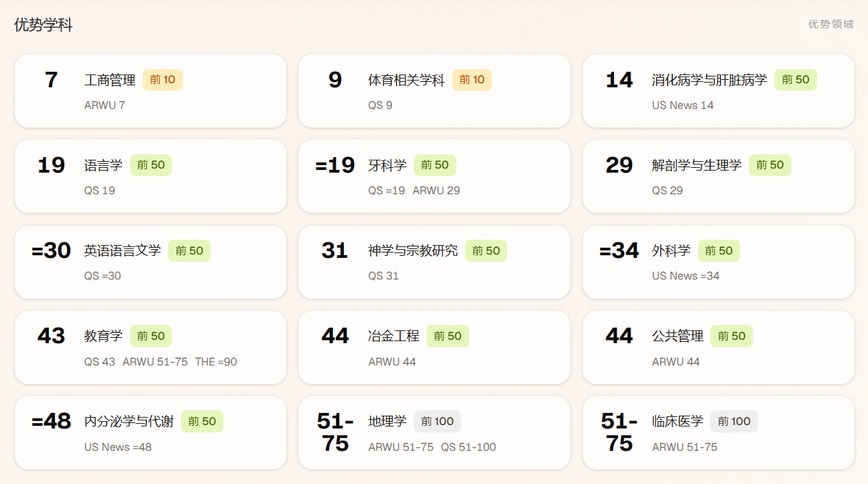The width and height of the screenshot is (868, 484).
Task: Click the 前 50 badge next to 外科学
Action: (x=719, y=250)
